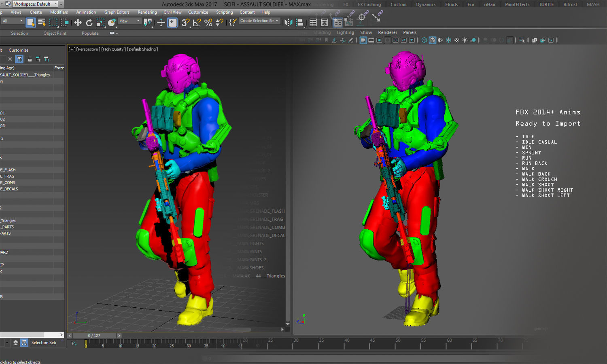
Task: Open the nHair shelf tab
Action: [x=490, y=4]
